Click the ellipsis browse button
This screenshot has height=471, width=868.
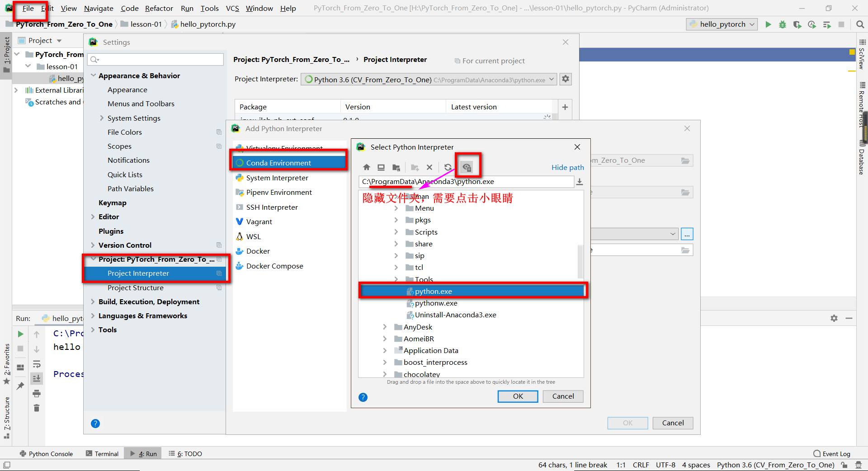click(x=687, y=234)
